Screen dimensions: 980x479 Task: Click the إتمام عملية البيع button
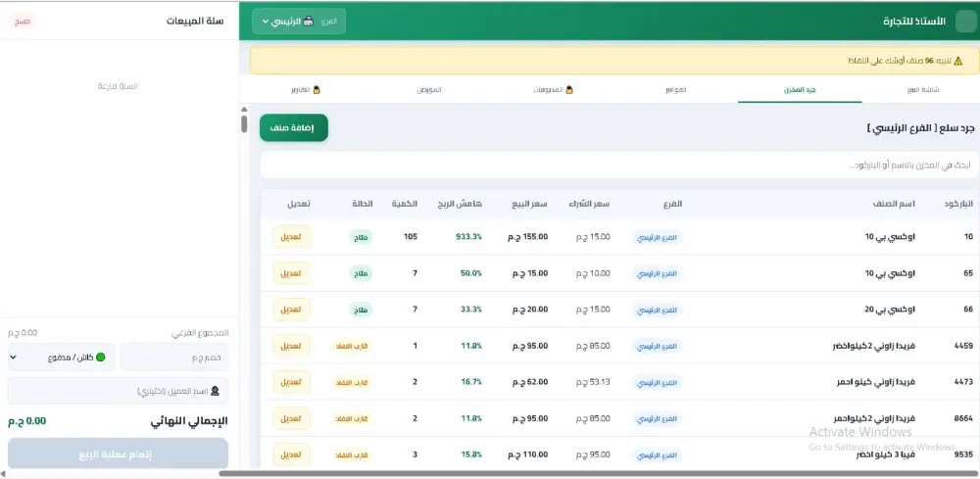[x=119, y=454]
